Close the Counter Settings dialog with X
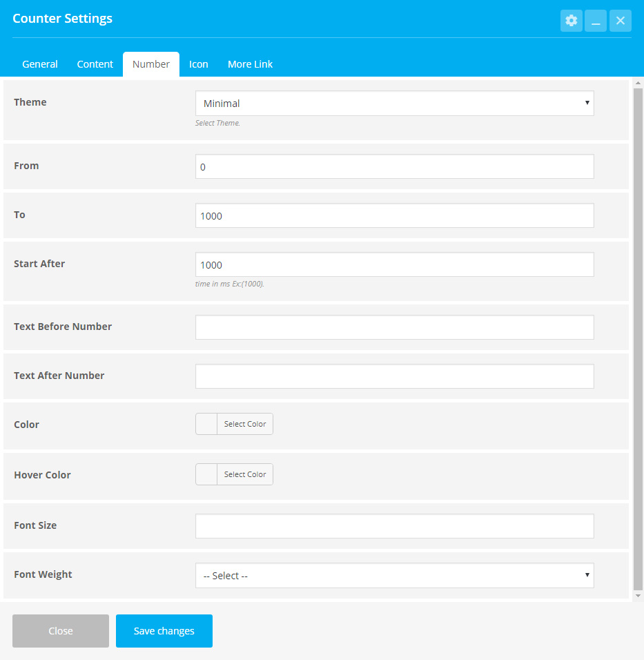 (621, 21)
